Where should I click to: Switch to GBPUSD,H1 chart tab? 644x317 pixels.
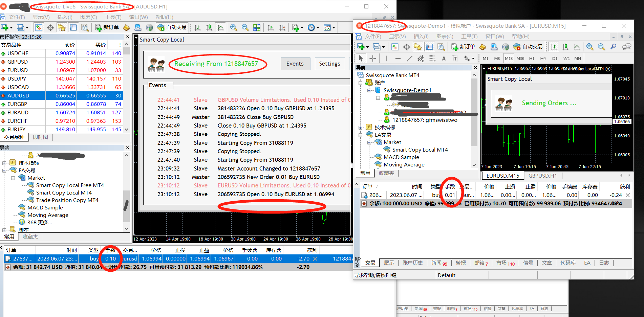coord(542,176)
